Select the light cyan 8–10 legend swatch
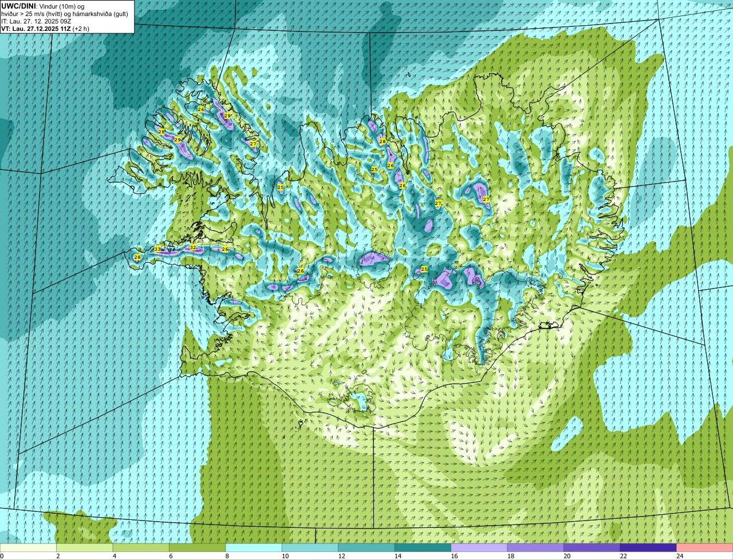 pyautogui.click(x=255, y=547)
